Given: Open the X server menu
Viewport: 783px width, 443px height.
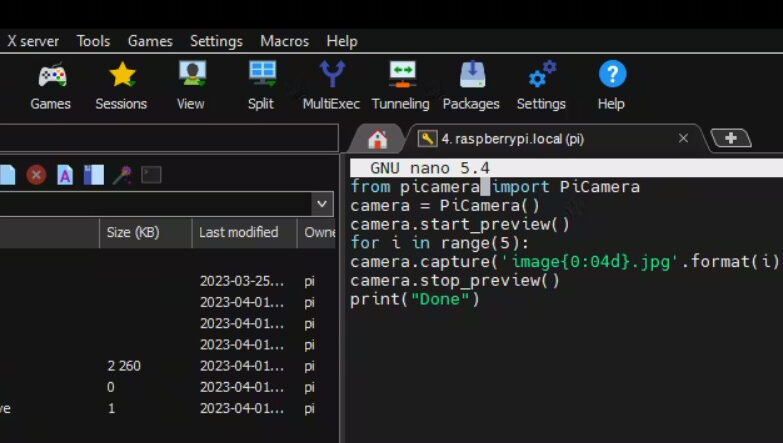Looking at the screenshot, I should (x=33, y=41).
